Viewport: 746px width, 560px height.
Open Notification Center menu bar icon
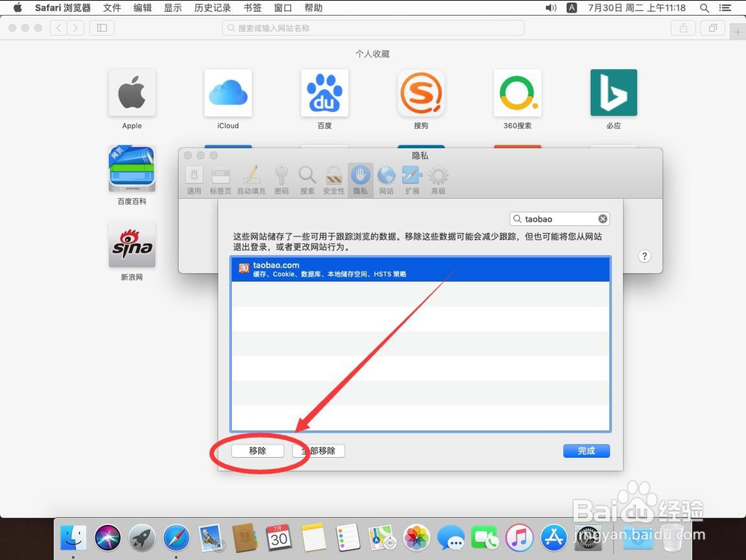(725, 7)
